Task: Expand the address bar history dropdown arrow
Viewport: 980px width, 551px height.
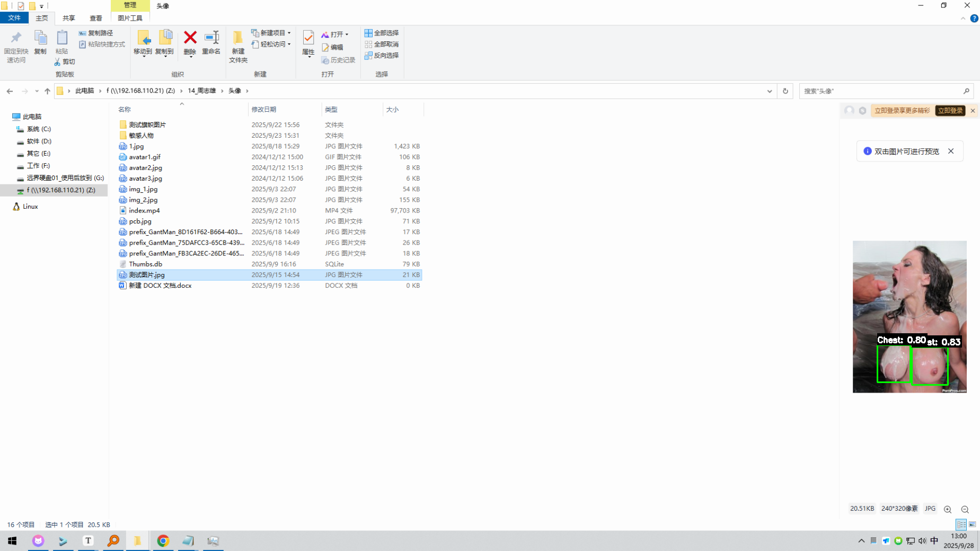Action: tap(769, 91)
